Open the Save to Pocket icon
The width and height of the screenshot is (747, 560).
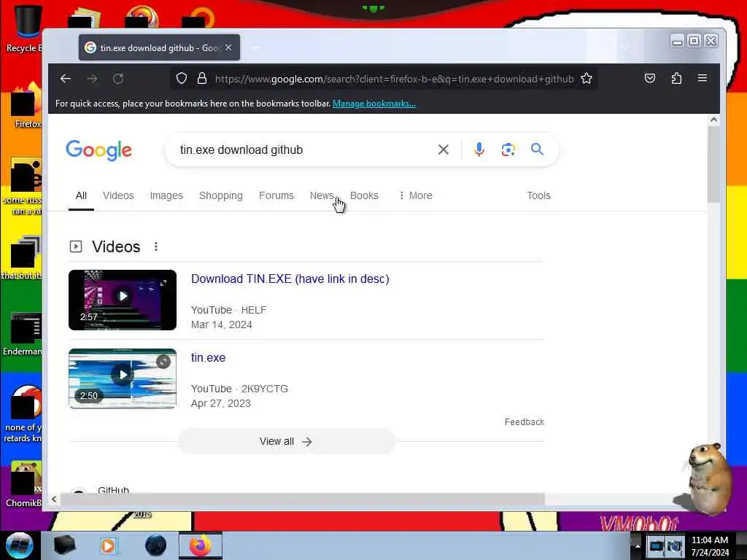click(x=650, y=79)
